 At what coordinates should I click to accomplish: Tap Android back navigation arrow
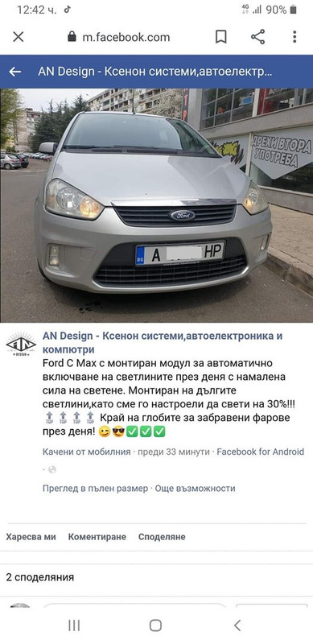click(x=237, y=625)
